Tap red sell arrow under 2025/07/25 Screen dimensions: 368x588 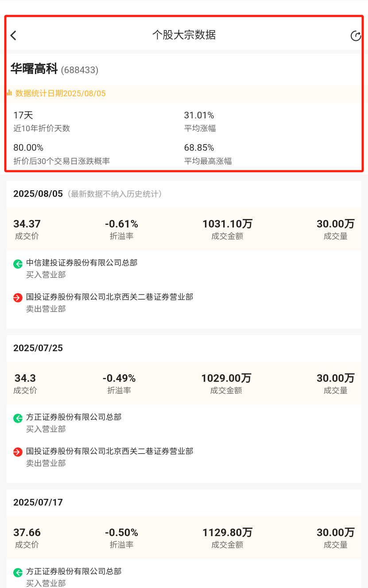[x=18, y=452]
